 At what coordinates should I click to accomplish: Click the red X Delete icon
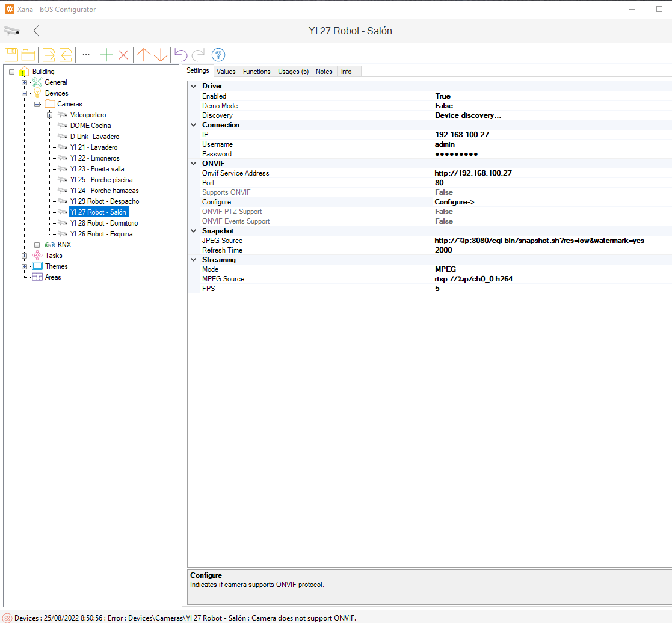pos(123,55)
